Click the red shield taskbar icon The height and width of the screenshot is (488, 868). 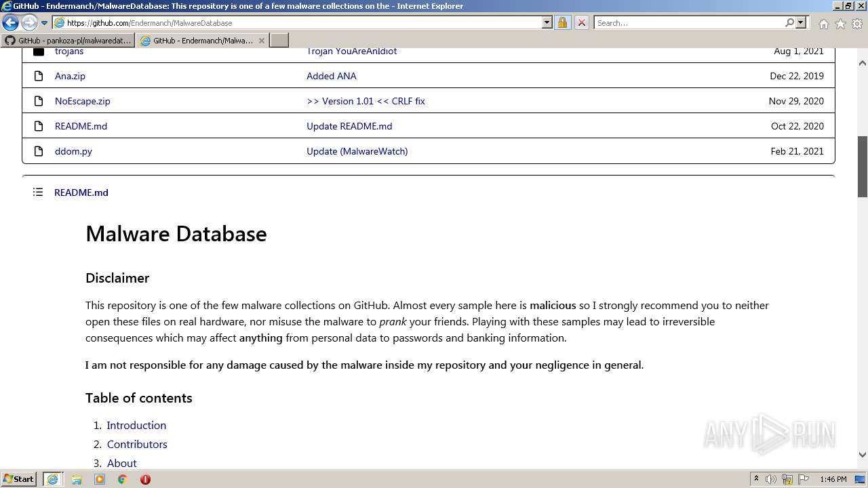coord(145,479)
